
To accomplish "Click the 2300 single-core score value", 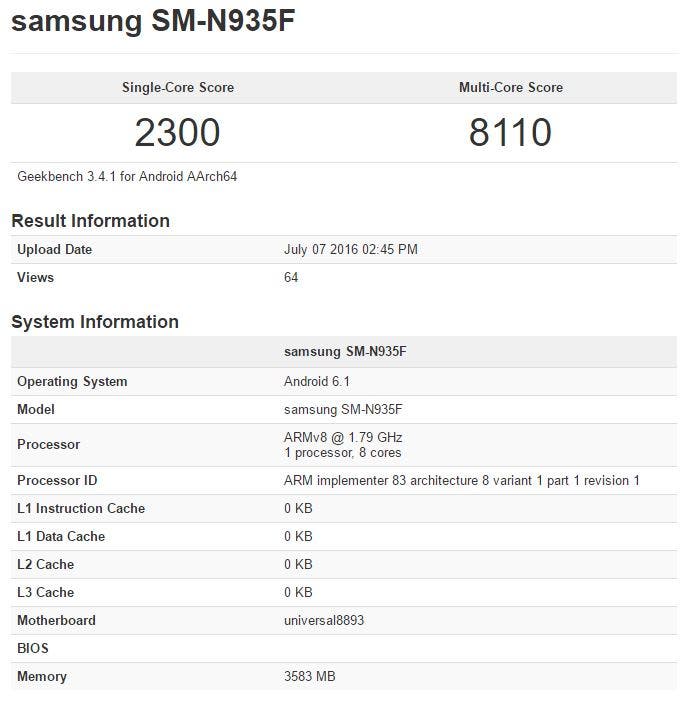I will pyautogui.click(x=177, y=133).
